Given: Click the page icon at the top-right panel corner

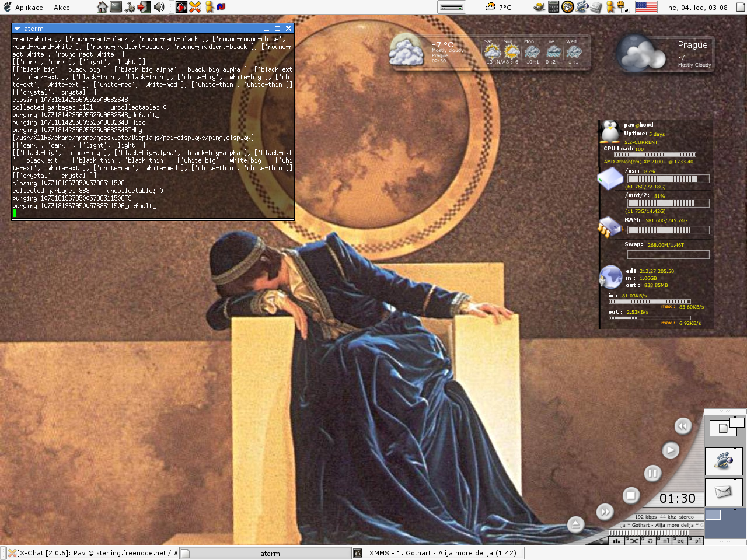Looking at the screenshot, I should pyautogui.click(x=741, y=7).
